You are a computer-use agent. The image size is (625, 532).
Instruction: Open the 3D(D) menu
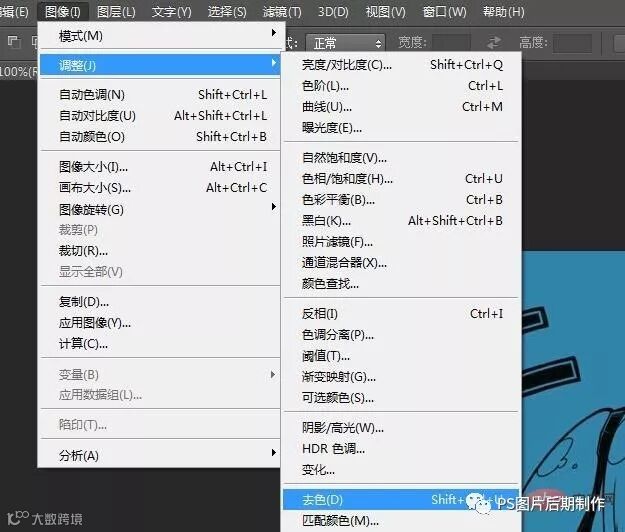(x=333, y=12)
